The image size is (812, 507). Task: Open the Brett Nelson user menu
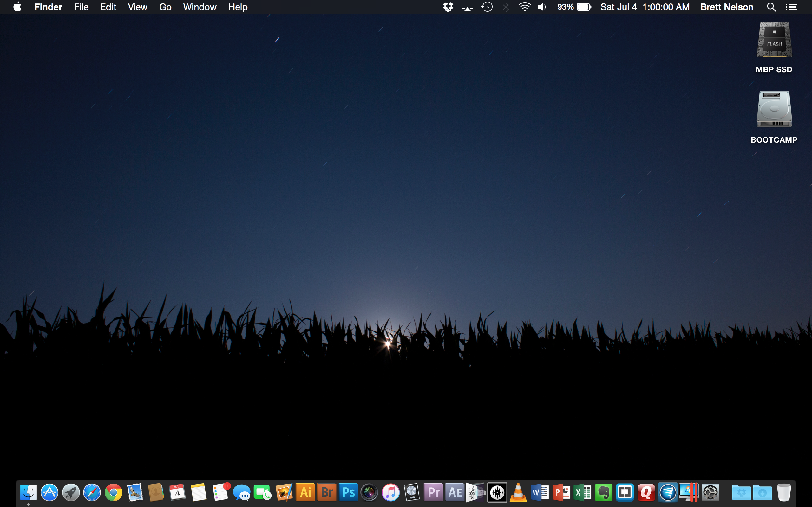pos(726,7)
